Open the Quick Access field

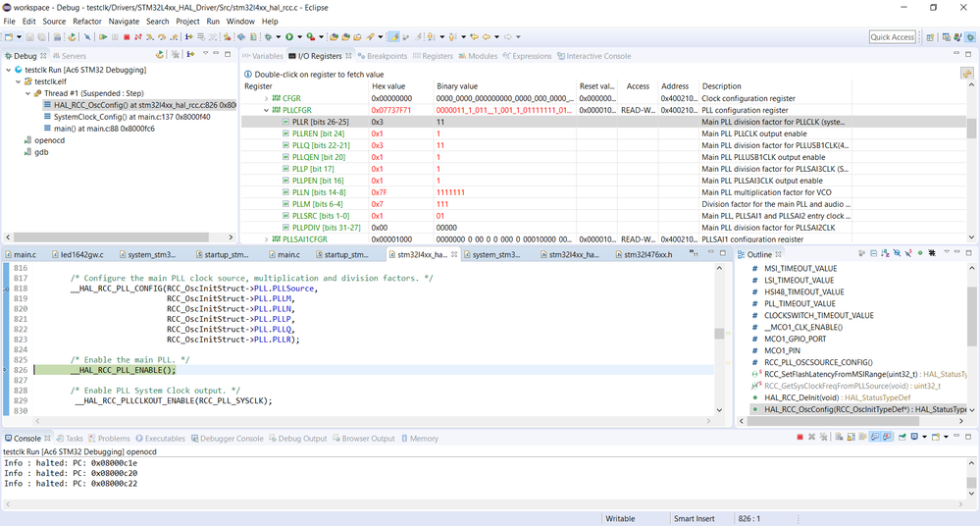[892, 37]
